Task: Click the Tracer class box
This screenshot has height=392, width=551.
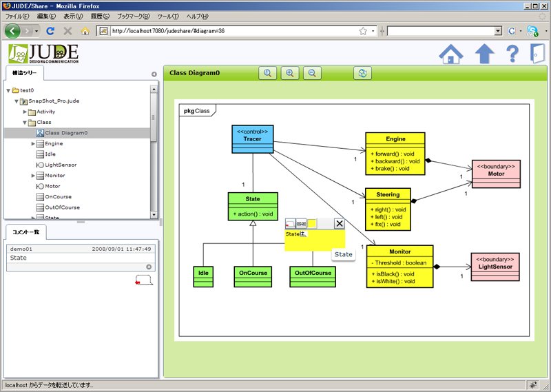Action: (x=252, y=139)
